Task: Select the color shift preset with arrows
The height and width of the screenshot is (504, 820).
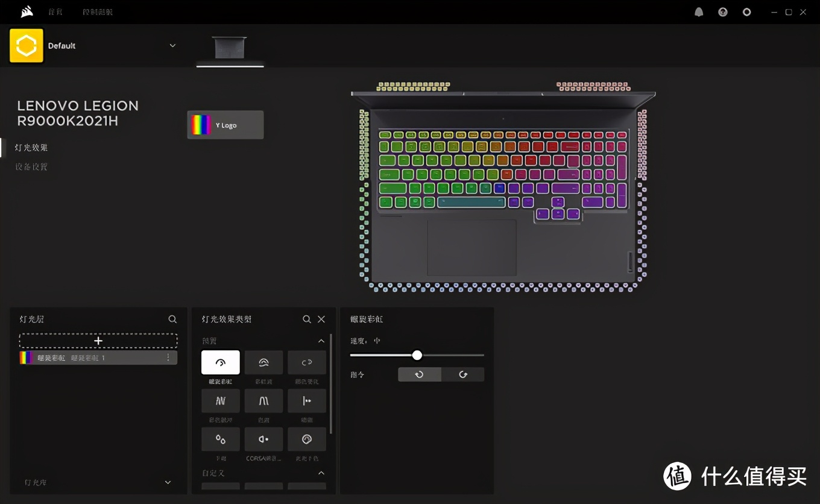Action: click(307, 362)
